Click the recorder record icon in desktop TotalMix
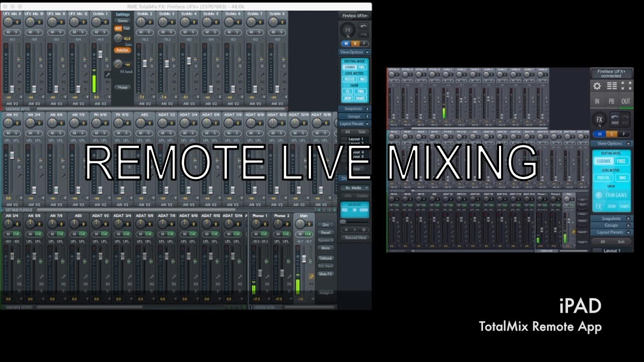 [364, 230]
